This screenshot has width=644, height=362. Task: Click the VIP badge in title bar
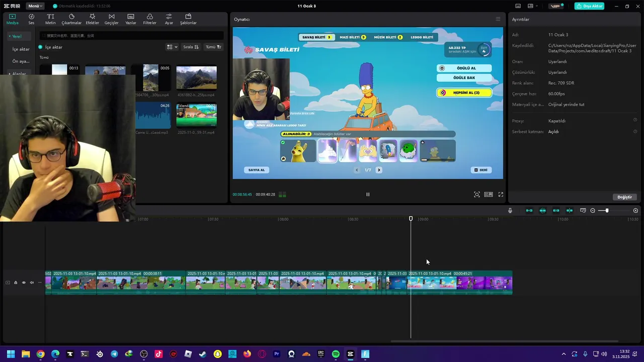coord(555,6)
